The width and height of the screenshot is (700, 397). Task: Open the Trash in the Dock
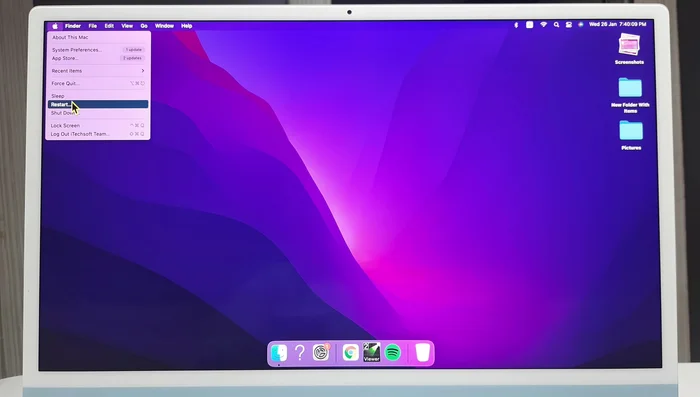[422, 352]
